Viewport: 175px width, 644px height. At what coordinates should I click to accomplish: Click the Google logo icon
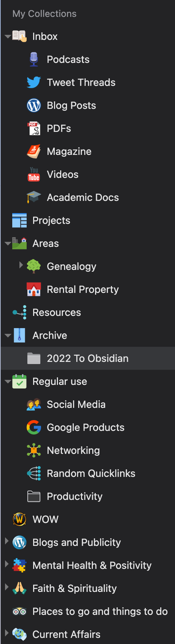tap(34, 427)
